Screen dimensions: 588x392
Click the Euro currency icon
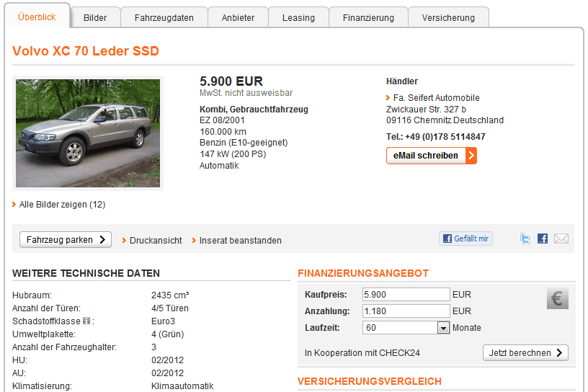[558, 298]
